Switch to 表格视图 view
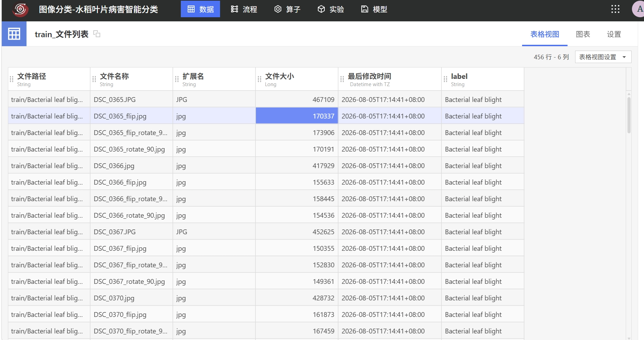644x340 pixels. (x=544, y=34)
